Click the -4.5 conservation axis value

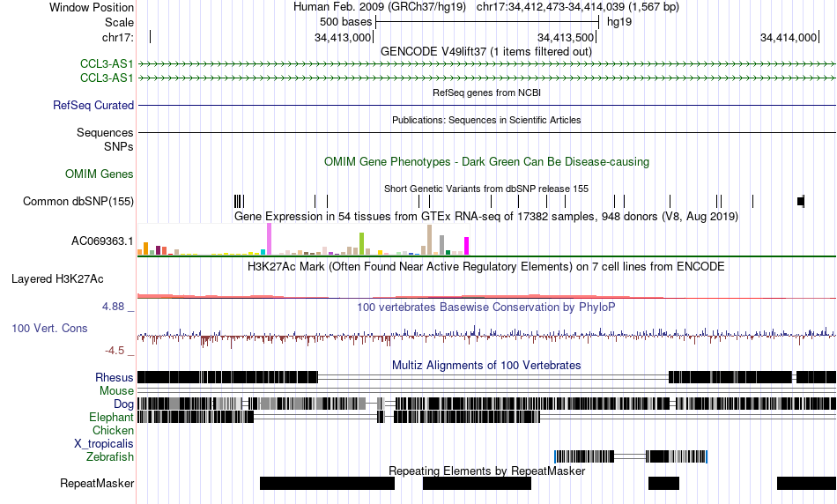coord(115,350)
